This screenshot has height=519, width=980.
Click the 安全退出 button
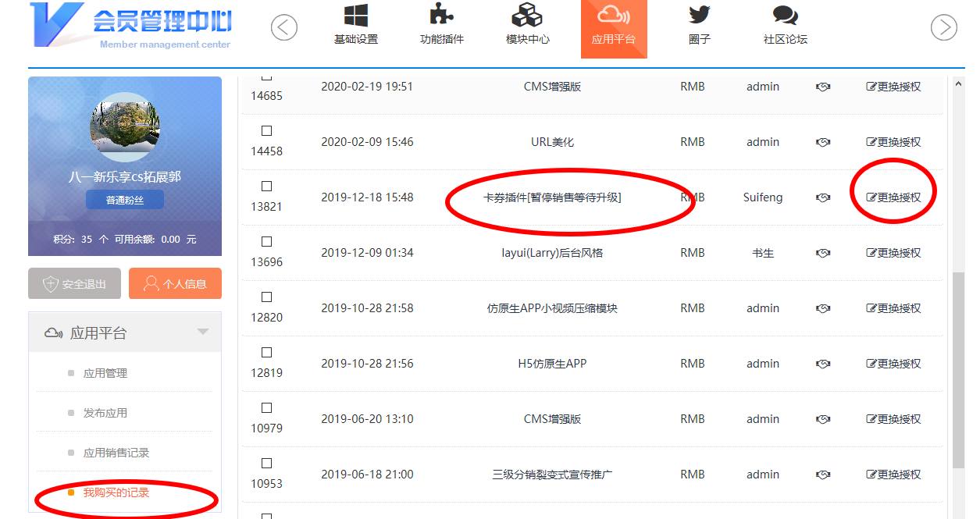[x=75, y=284]
